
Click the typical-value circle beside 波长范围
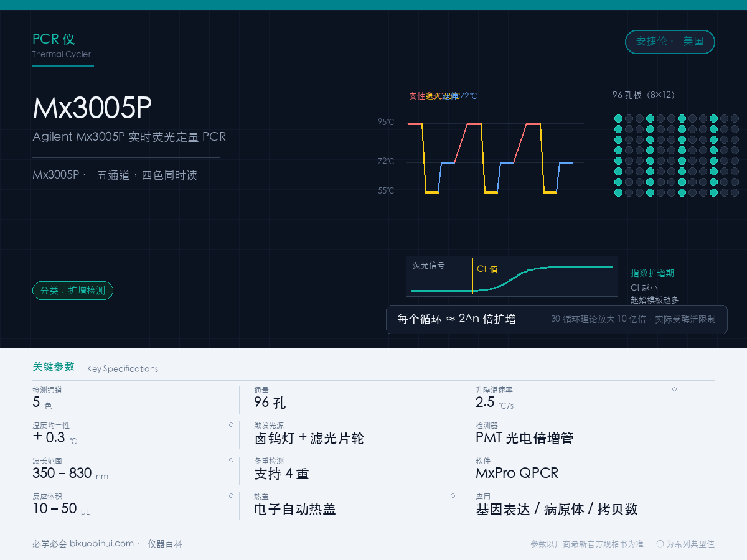pos(231,460)
